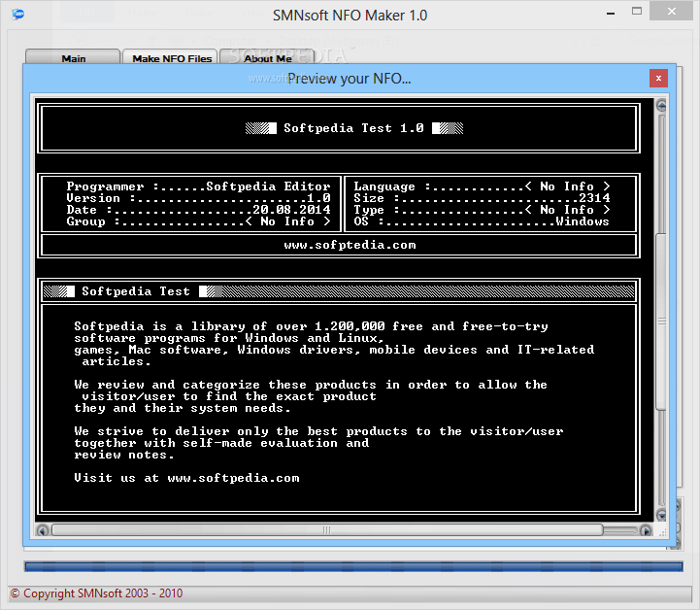Click the 'Programmer' line in the NFO
This screenshot has height=610, width=700.
(198, 186)
